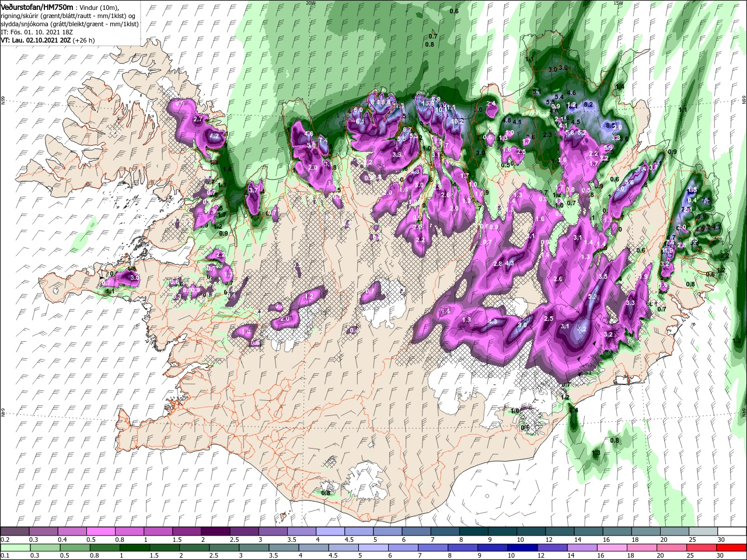Choose the pale pink rain swatch above 16

(612, 547)
